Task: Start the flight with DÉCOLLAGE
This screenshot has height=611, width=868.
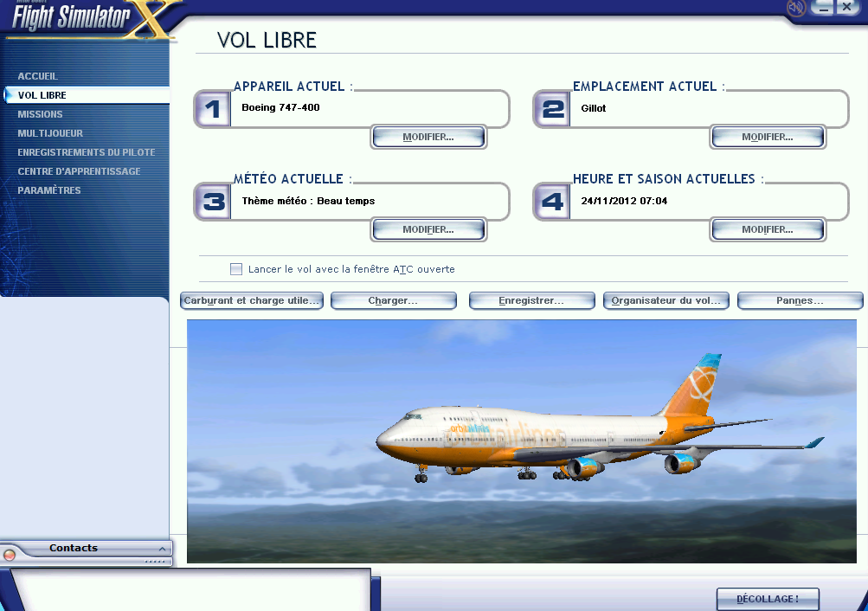Action: 768,599
